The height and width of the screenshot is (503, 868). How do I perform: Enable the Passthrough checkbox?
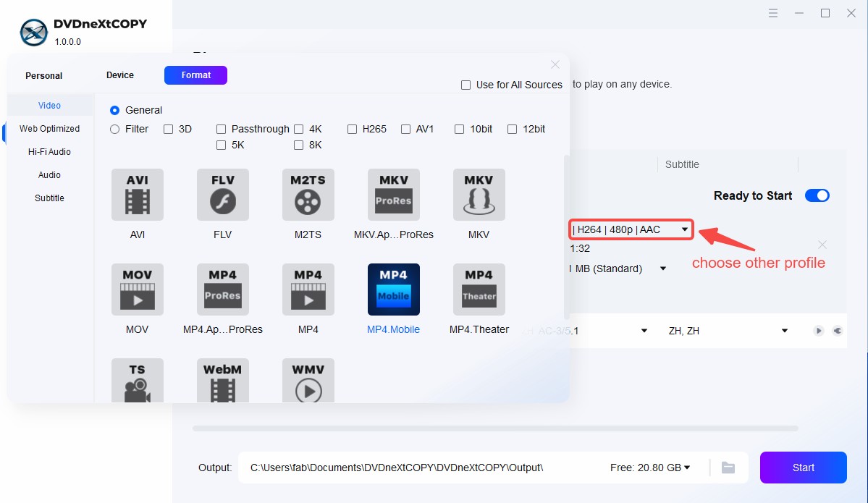point(221,129)
